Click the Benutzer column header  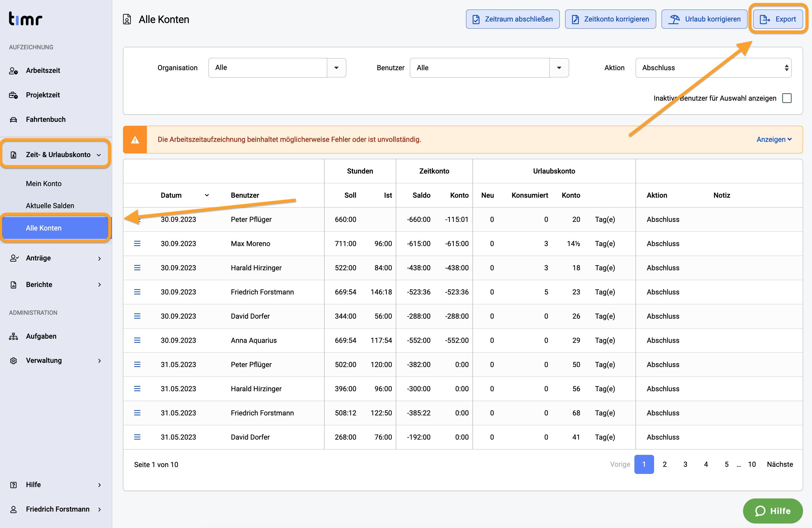tap(244, 195)
